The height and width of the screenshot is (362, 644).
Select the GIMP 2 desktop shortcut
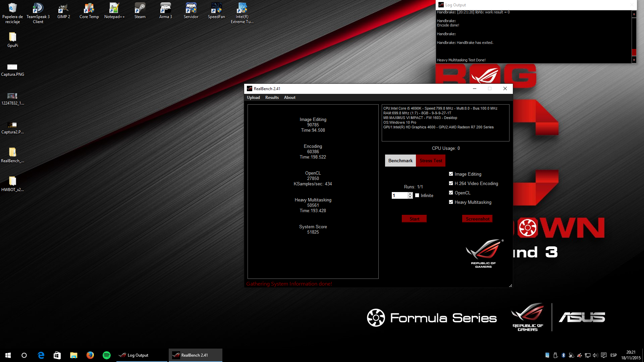click(x=63, y=11)
